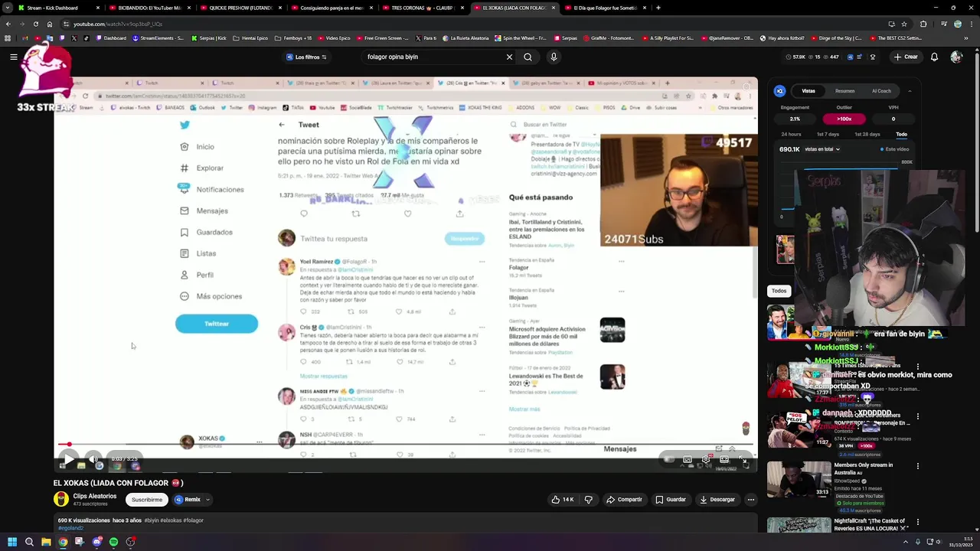Screen dimensions: 980x551
Task: Select the 1st 7 days range
Action: (x=828, y=135)
